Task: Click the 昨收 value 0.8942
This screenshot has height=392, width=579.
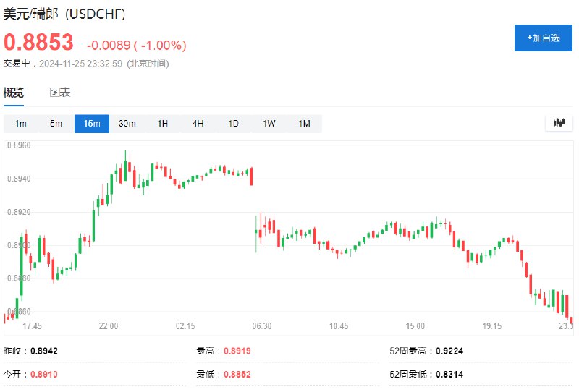Action: (44, 351)
